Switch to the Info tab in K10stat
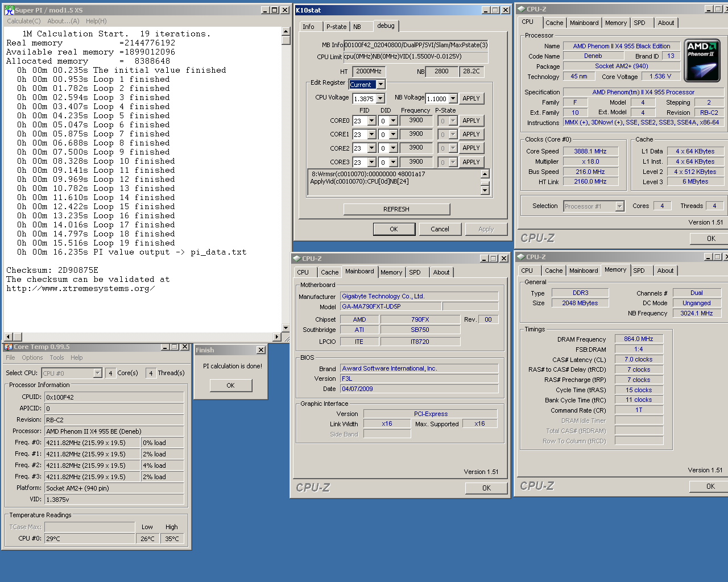Viewport: 728px width, 582px height. [x=308, y=27]
